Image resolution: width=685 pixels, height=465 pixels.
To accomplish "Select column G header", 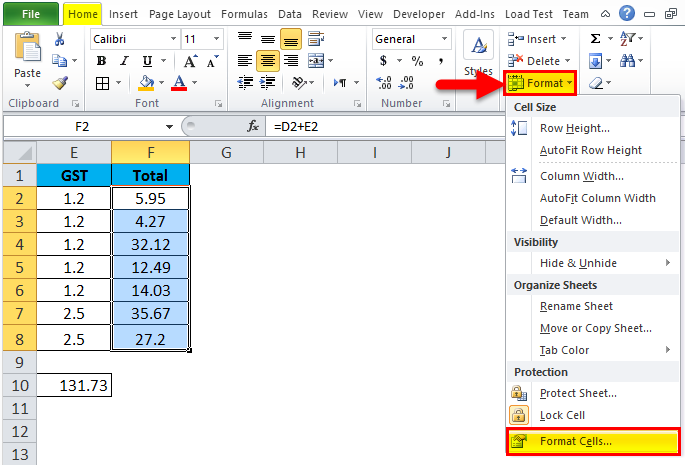I will [x=226, y=153].
